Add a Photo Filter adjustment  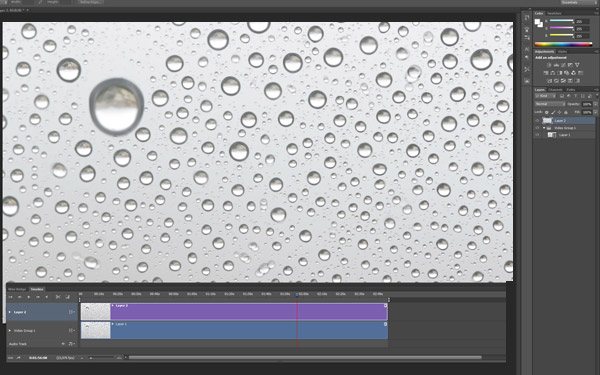566,73
